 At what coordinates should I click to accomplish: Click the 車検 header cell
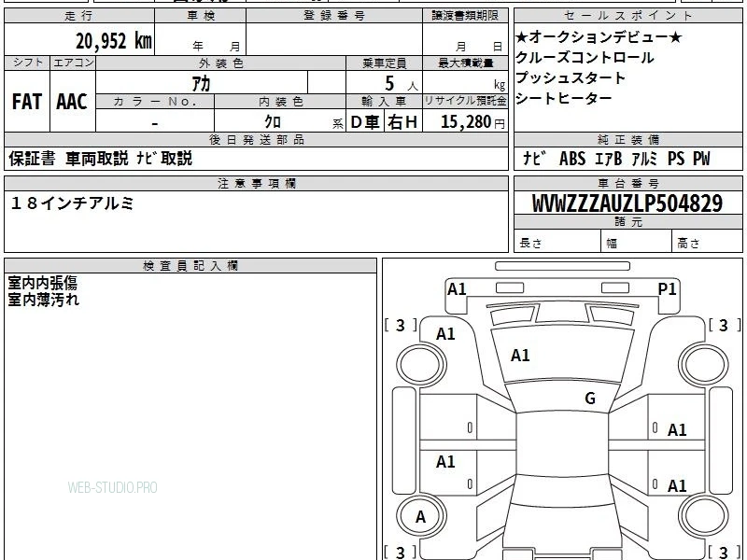[201, 16]
